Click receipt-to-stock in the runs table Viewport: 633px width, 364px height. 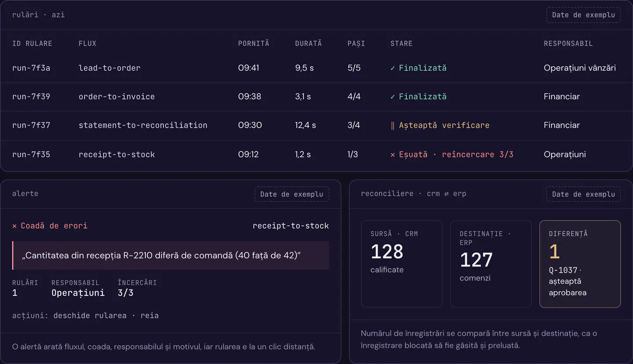click(116, 155)
